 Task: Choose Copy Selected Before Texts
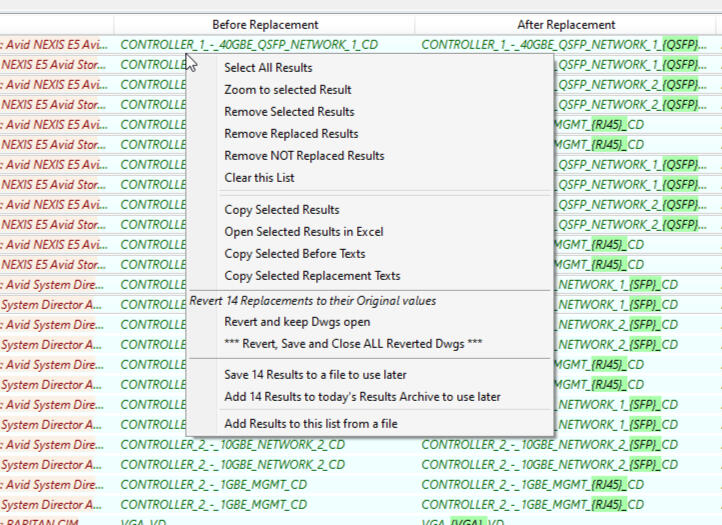click(295, 254)
